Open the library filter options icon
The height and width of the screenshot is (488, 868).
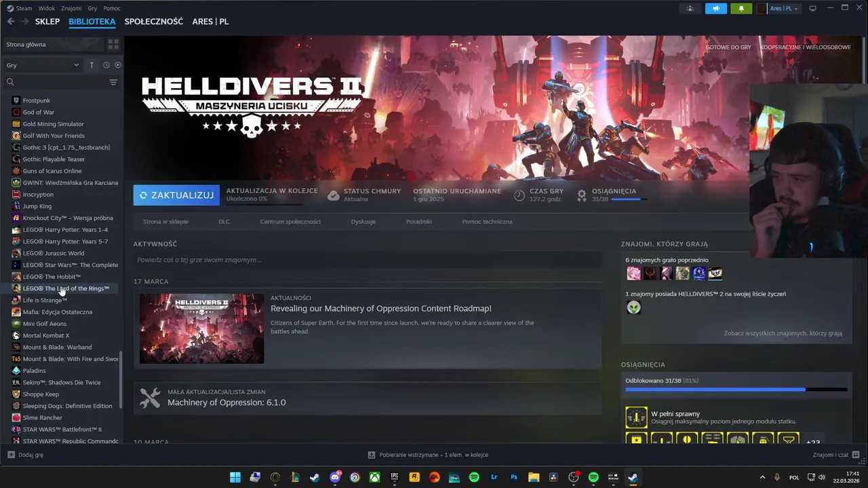point(113,82)
